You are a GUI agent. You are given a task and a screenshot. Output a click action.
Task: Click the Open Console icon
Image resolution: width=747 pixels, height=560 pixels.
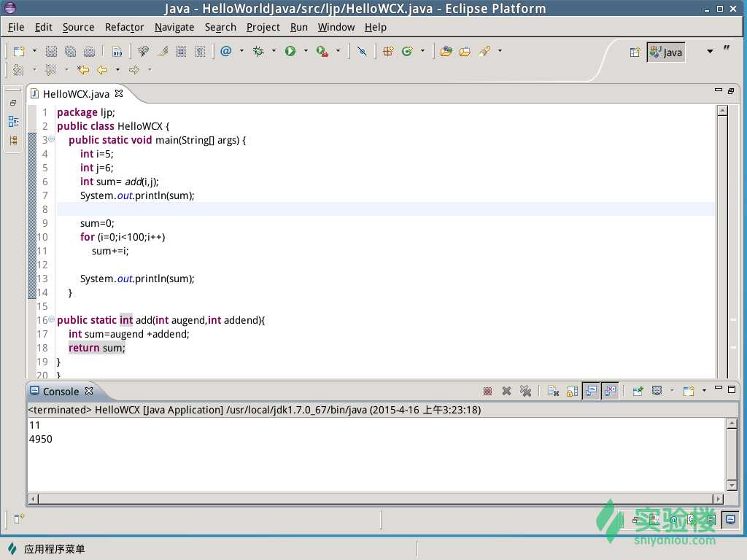click(689, 392)
